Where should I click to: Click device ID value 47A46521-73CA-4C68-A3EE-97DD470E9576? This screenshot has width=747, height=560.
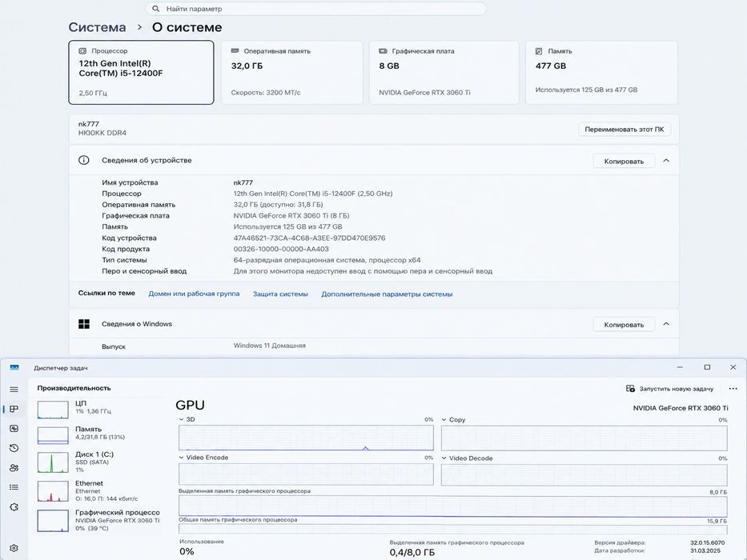pyautogui.click(x=309, y=238)
